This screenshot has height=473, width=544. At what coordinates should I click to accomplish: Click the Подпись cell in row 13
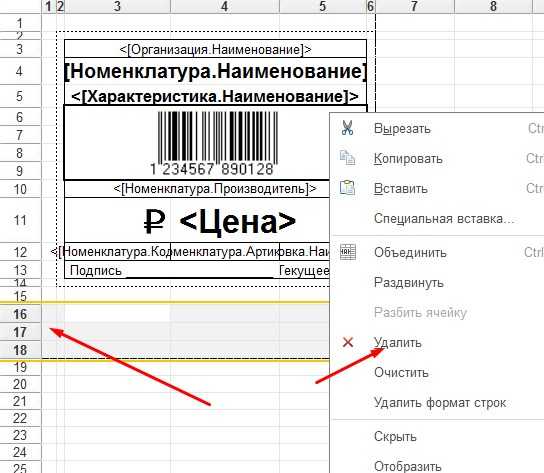pyautogui.click(x=96, y=271)
